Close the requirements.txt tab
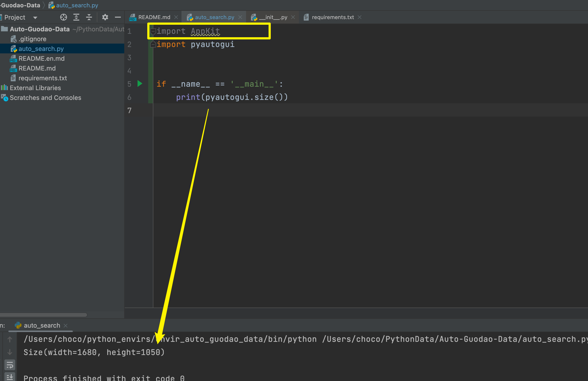This screenshot has height=381, width=588. tap(360, 17)
